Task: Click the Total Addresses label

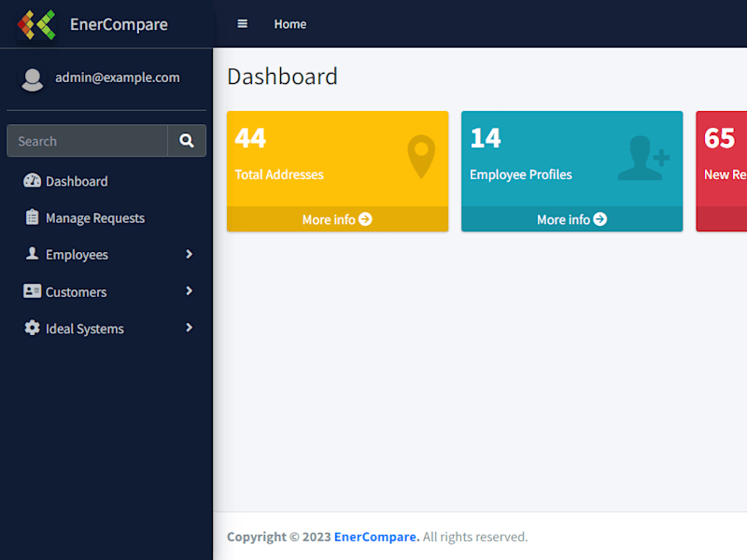Action: 279,175
